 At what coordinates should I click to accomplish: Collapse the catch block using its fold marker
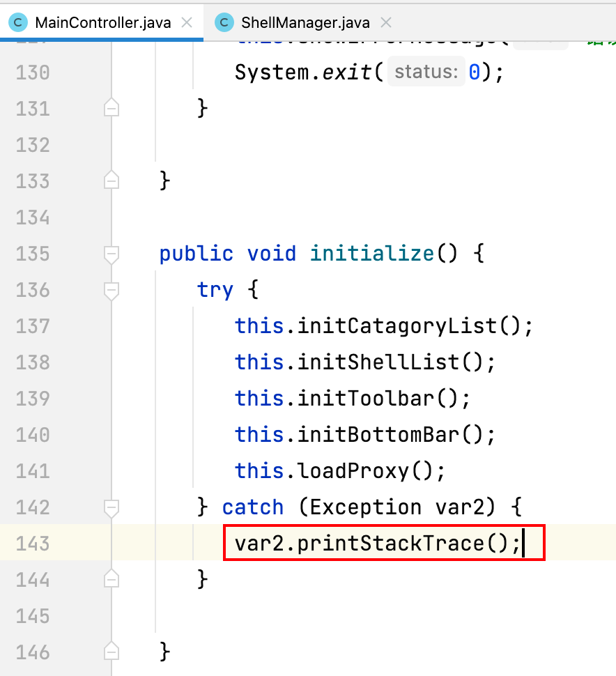click(x=111, y=508)
